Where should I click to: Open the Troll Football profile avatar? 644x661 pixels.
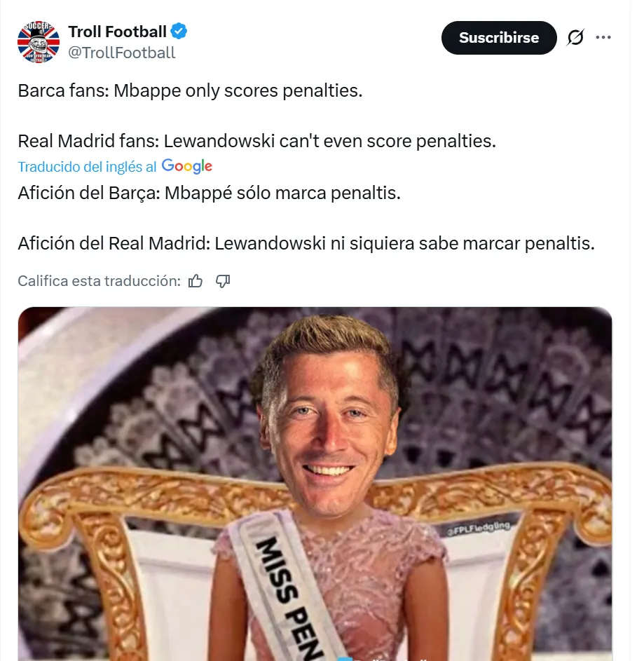[39, 42]
